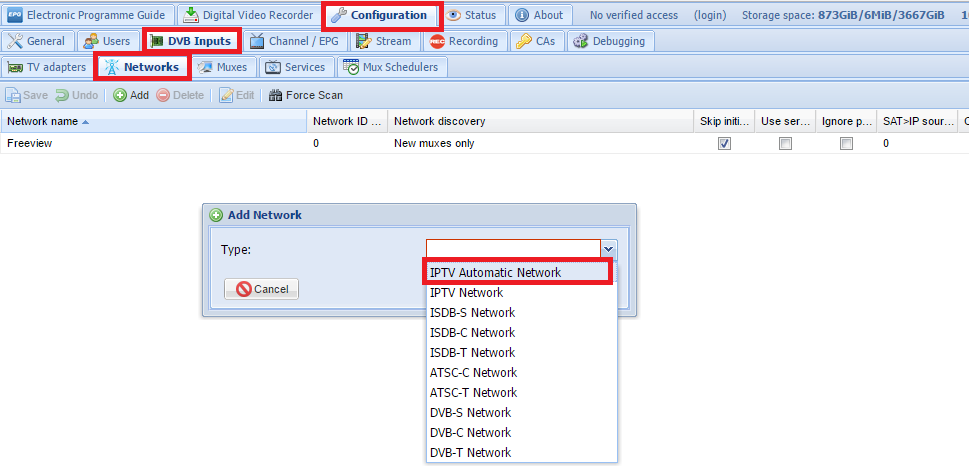Switch to the Stream tab

pos(384,41)
